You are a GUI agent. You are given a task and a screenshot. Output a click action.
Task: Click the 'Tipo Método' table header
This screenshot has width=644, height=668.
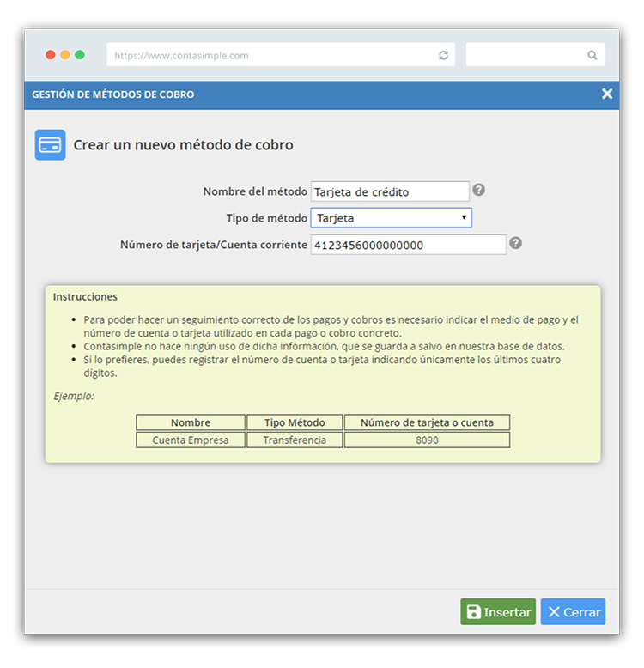[x=295, y=422]
